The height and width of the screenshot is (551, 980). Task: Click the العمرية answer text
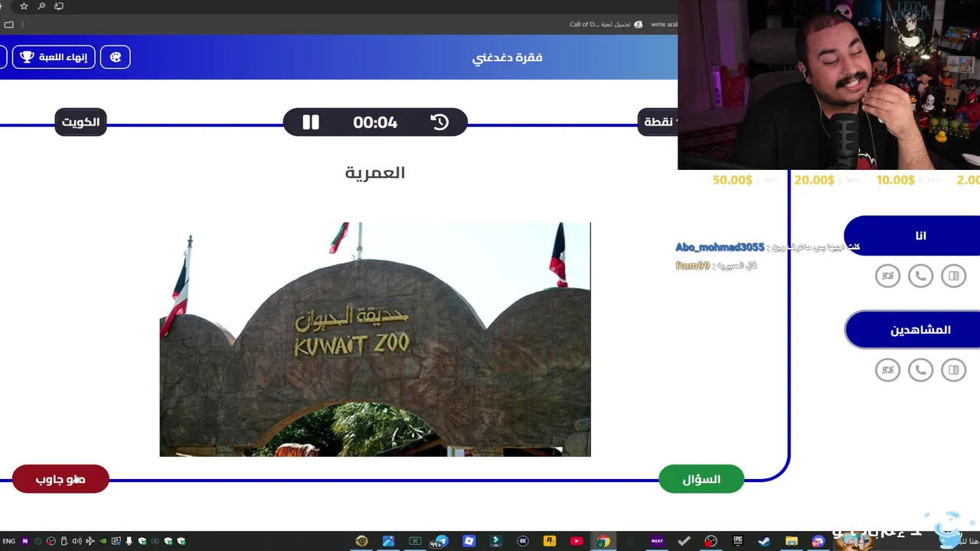coord(375,173)
